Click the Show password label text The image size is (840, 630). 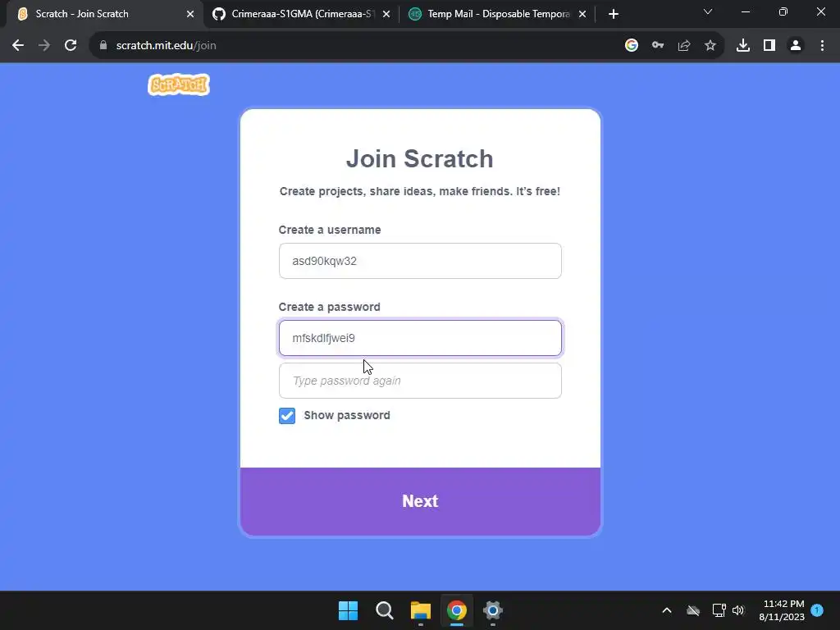pyautogui.click(x=347, y=415)
